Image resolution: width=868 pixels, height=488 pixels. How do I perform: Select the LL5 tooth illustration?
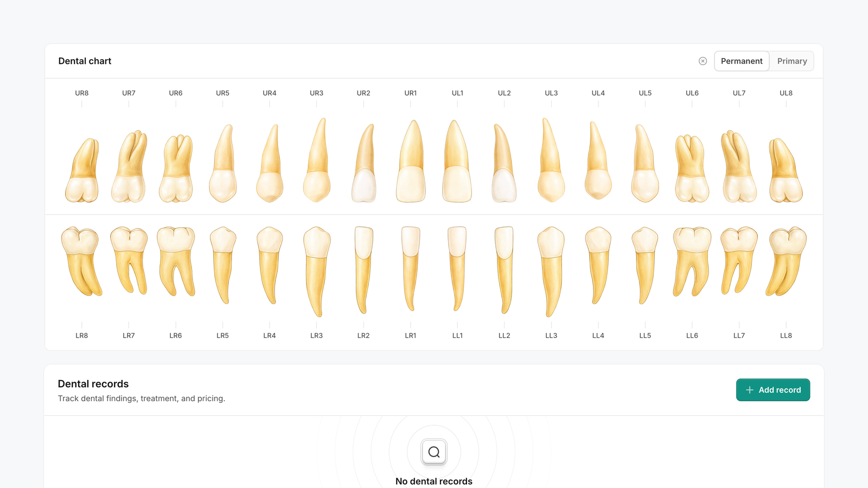645,265
